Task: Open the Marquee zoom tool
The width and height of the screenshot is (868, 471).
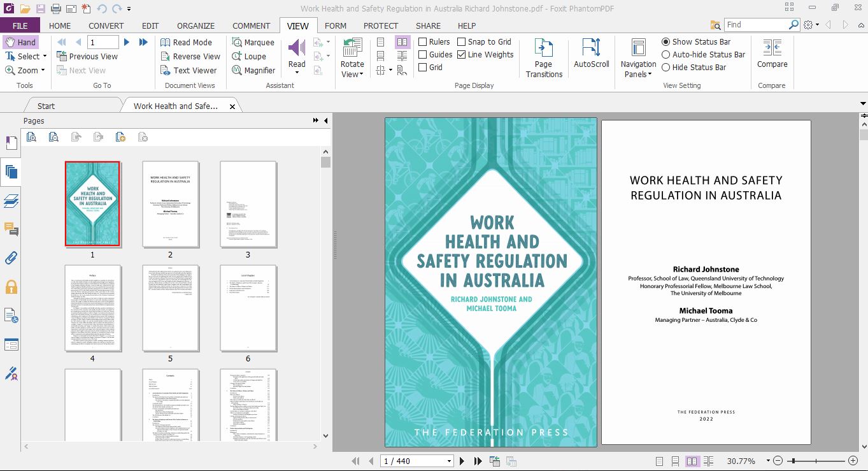Action: (x=252, y=42)
